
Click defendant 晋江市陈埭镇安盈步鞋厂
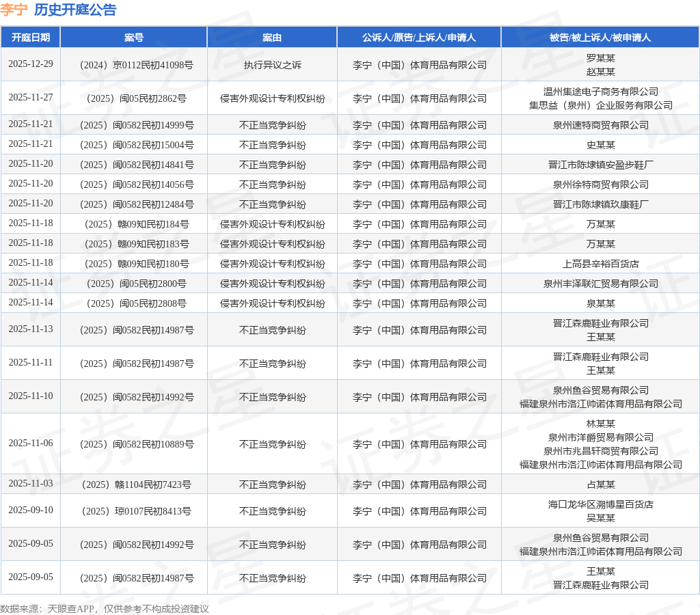(600, 165)
